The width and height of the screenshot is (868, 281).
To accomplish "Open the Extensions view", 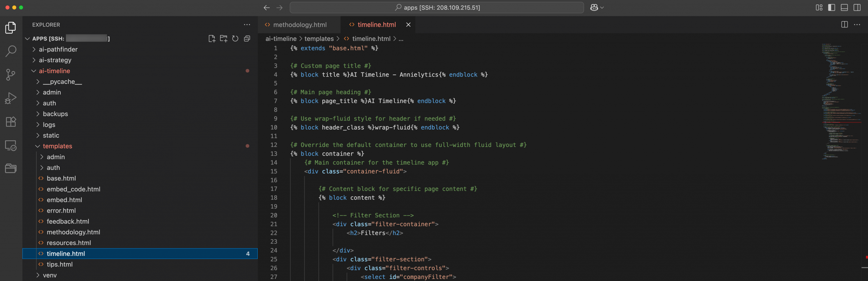I will tap(11, 122).
